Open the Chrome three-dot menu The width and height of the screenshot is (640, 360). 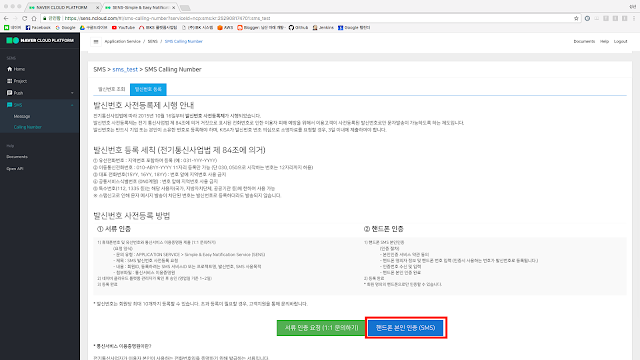coord(634,18)
